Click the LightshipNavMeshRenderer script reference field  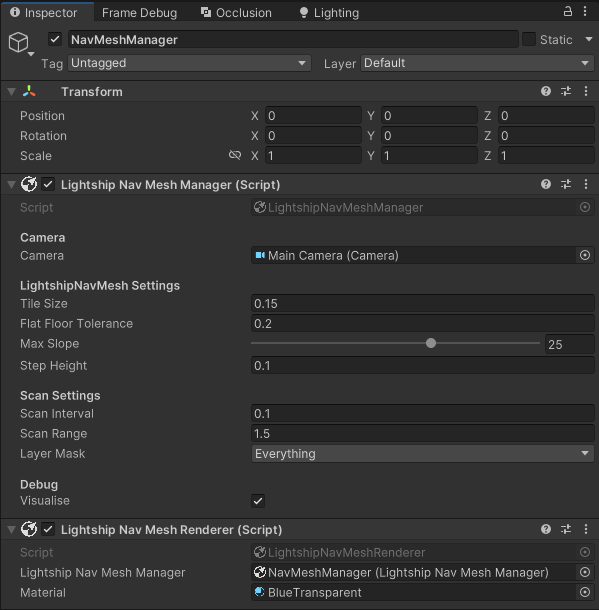413,552
